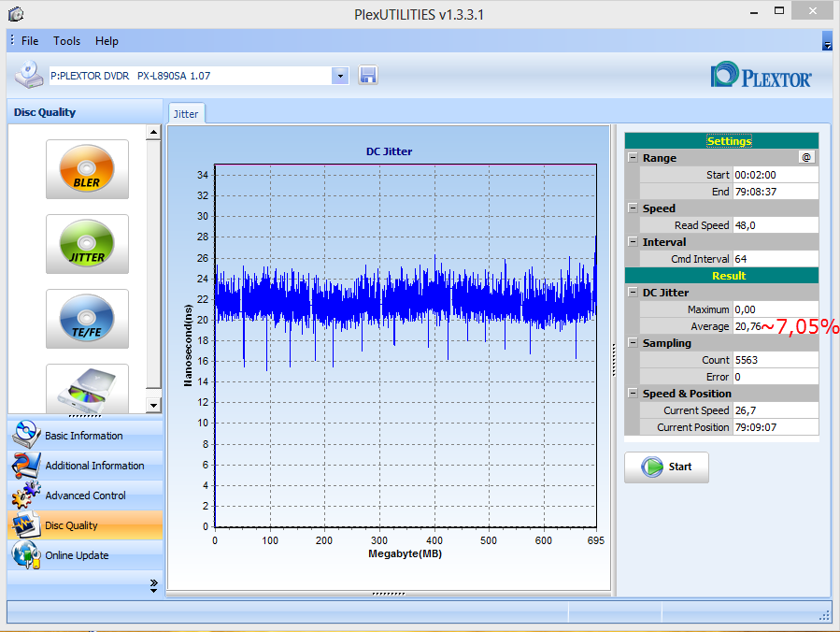
Task: Maximize the PlexUTILITIES window
Action: click(x=779, y=11)
